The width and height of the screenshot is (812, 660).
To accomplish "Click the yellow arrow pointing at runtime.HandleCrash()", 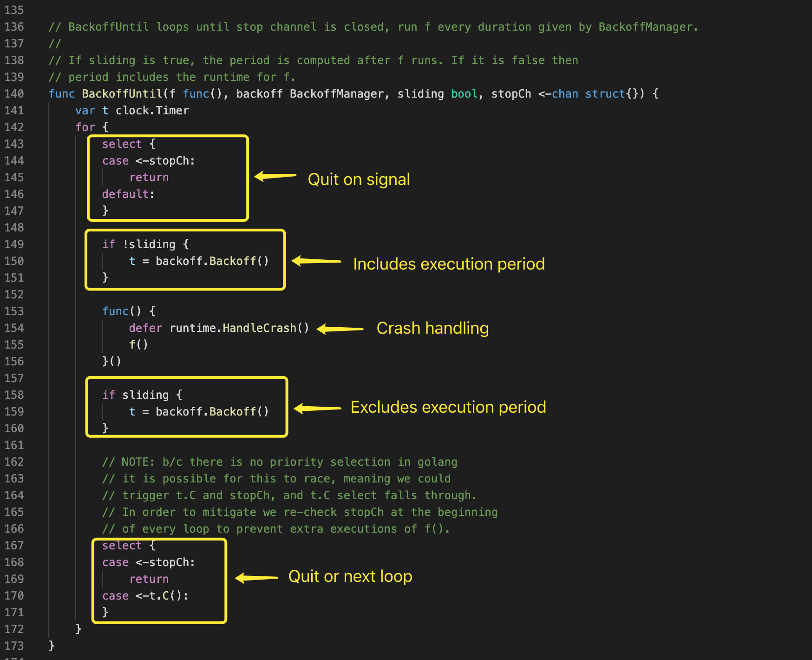I will [340, 329].
